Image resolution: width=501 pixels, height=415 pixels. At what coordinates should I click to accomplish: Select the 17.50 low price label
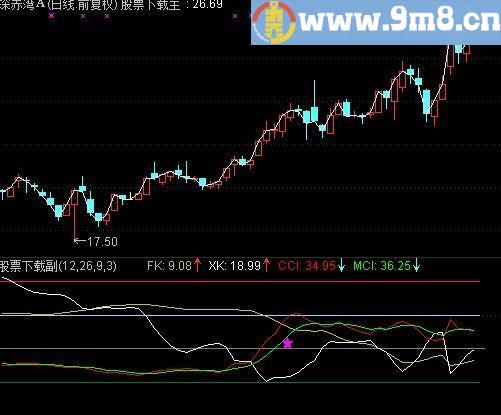(102, 242)
